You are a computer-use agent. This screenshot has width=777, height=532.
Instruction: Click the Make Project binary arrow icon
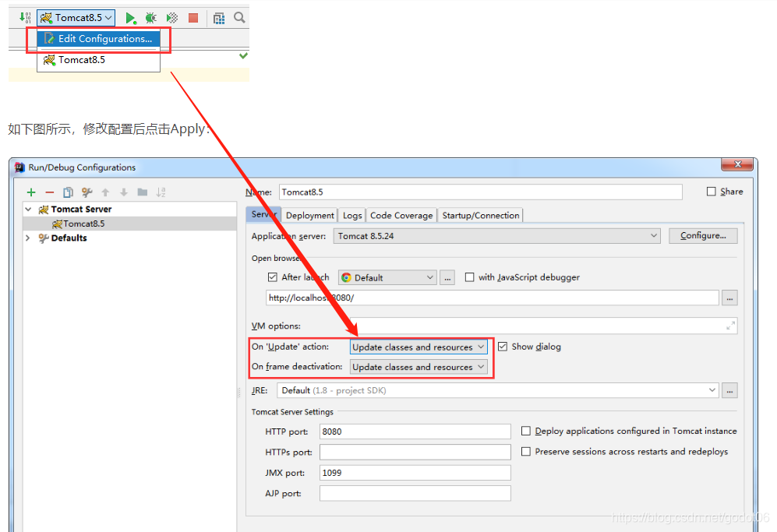[x=25, y=18]
